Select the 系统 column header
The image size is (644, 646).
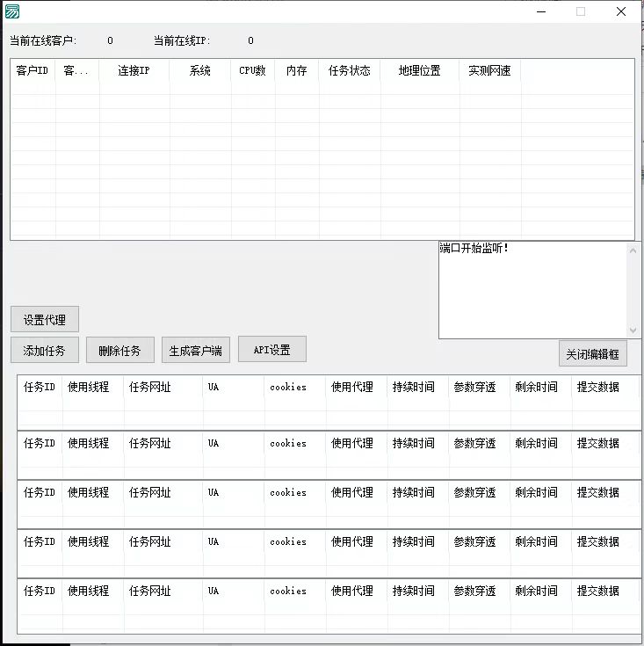200,71
